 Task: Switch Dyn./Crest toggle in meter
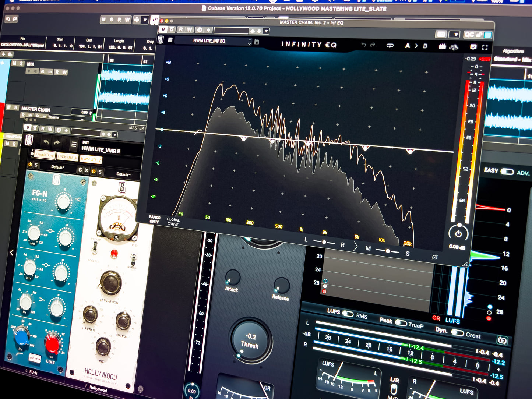tap(457, 333)
